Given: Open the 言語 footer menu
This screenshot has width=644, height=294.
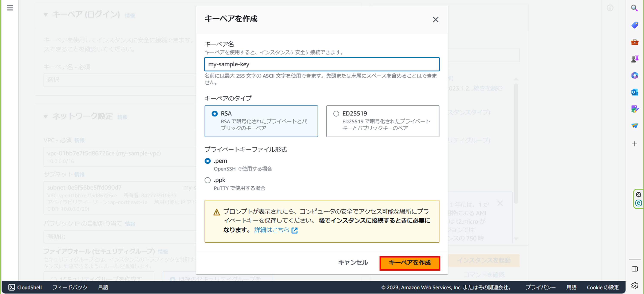Looking at the screenshot, I should click(x=103, y=287).
